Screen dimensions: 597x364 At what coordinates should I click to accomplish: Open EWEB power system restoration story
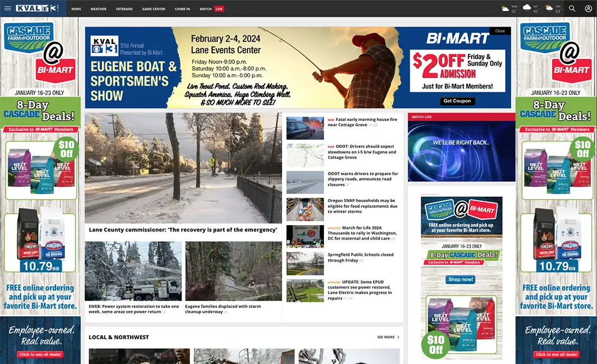[x=134, y=309]
